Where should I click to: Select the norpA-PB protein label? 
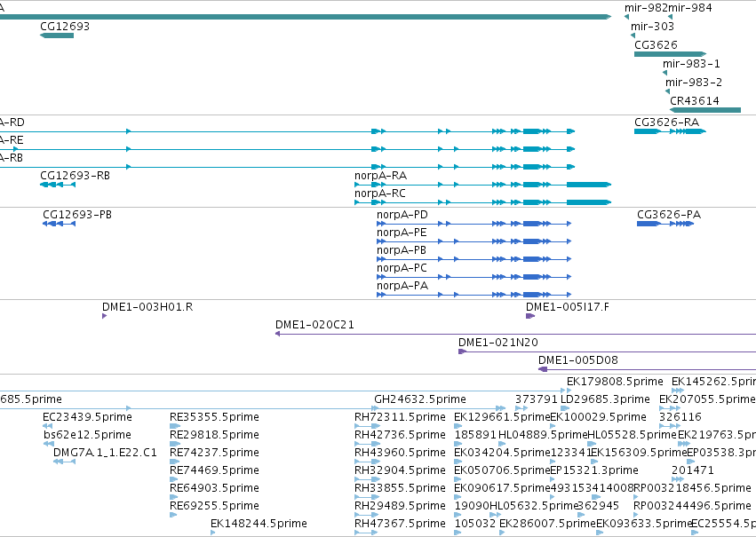[402, 250]
